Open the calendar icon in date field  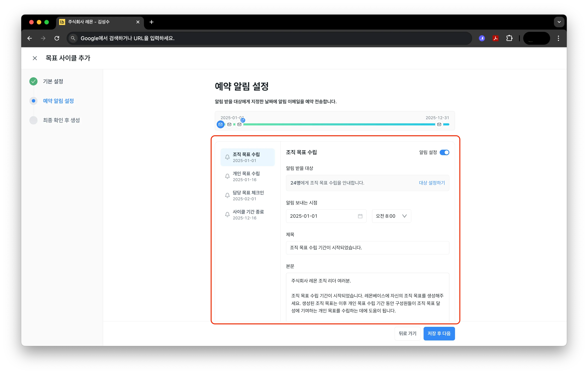[360, 216]
